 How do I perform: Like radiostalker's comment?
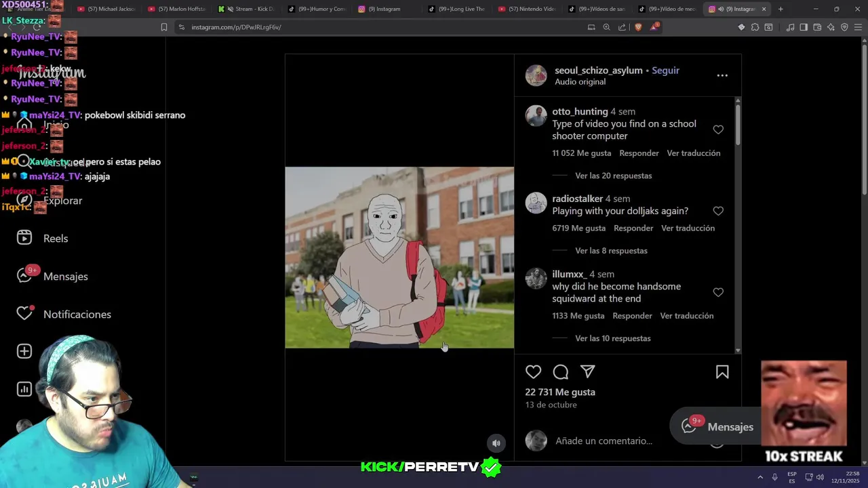(x=718, y=211)
